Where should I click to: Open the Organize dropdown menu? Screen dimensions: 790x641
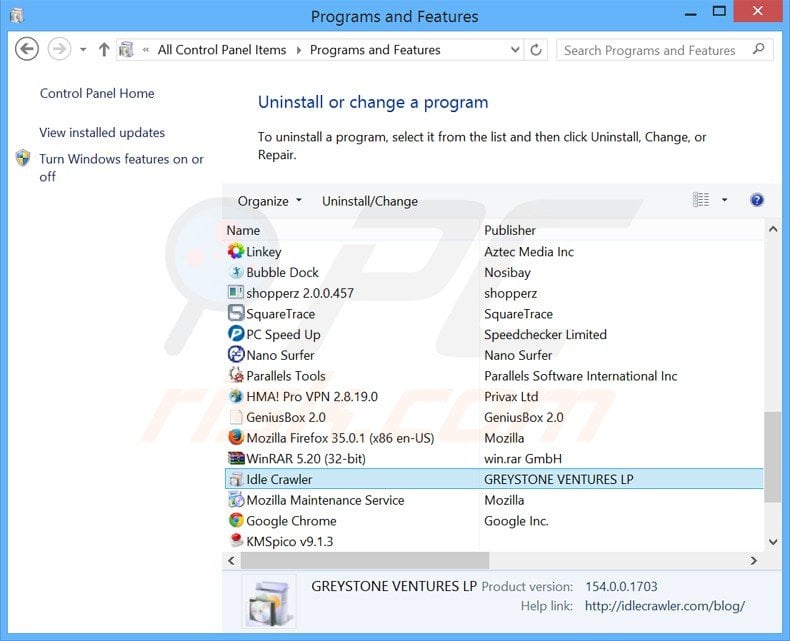coord(270,201)
